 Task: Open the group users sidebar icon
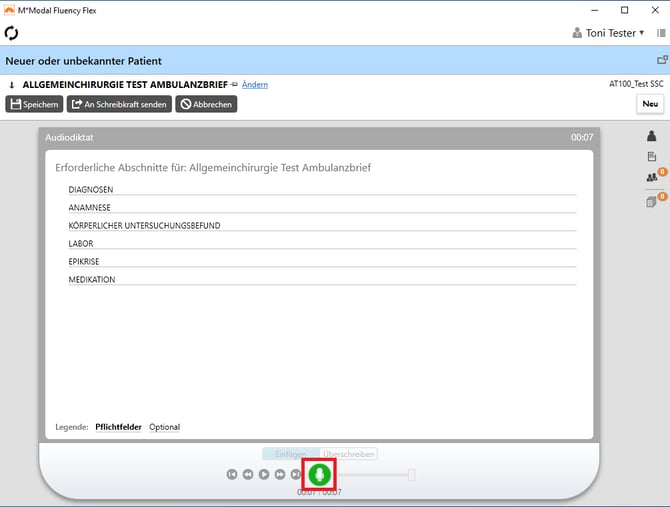(x=651, y=178)
